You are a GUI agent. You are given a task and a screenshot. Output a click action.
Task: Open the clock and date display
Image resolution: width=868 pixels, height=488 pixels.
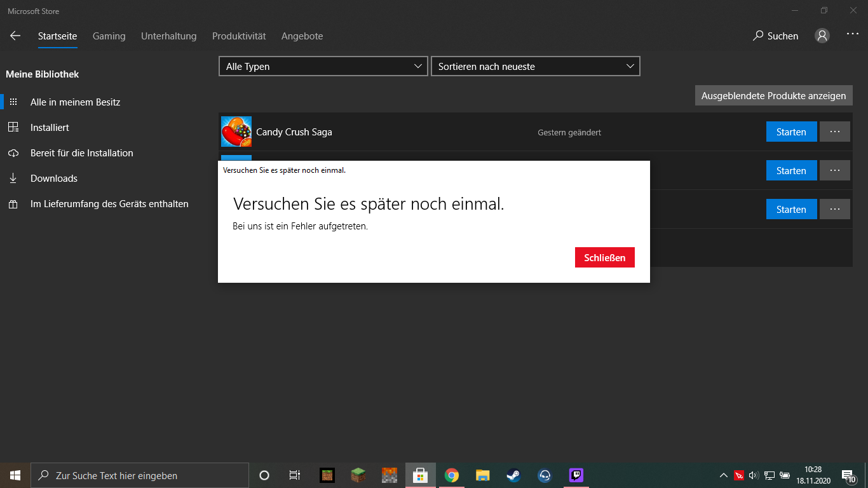point(813,475)
